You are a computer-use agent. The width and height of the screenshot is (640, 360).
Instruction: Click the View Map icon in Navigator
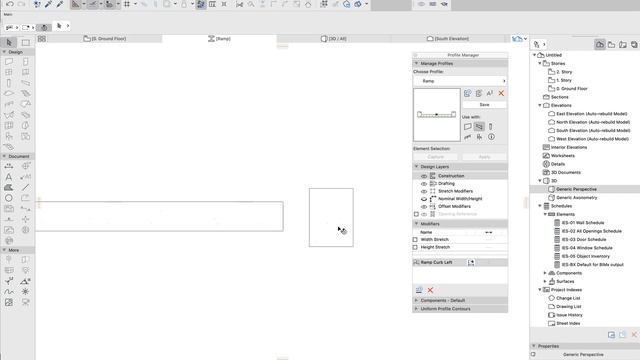[611, 44]
